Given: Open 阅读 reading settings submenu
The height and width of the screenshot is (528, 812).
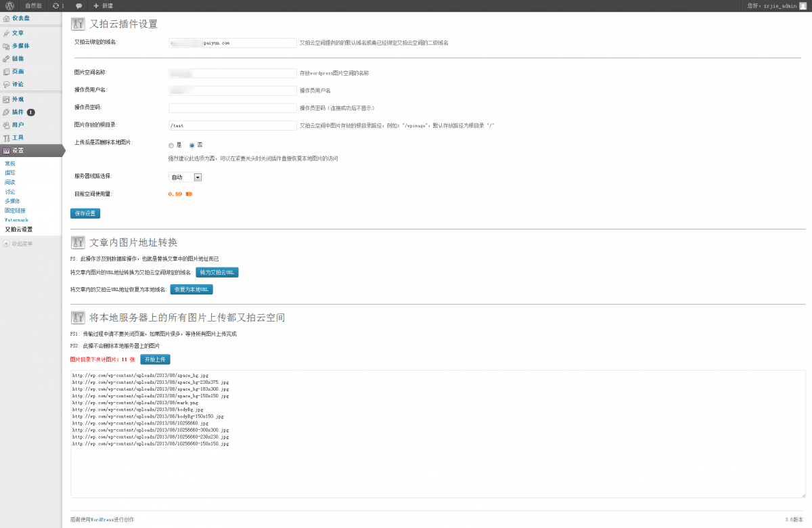Looking at the screenshot, I should point(9,182).
